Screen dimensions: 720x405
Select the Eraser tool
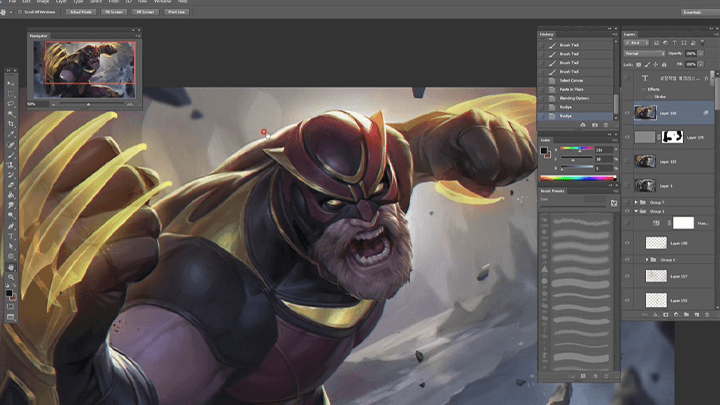click(11, 185)
